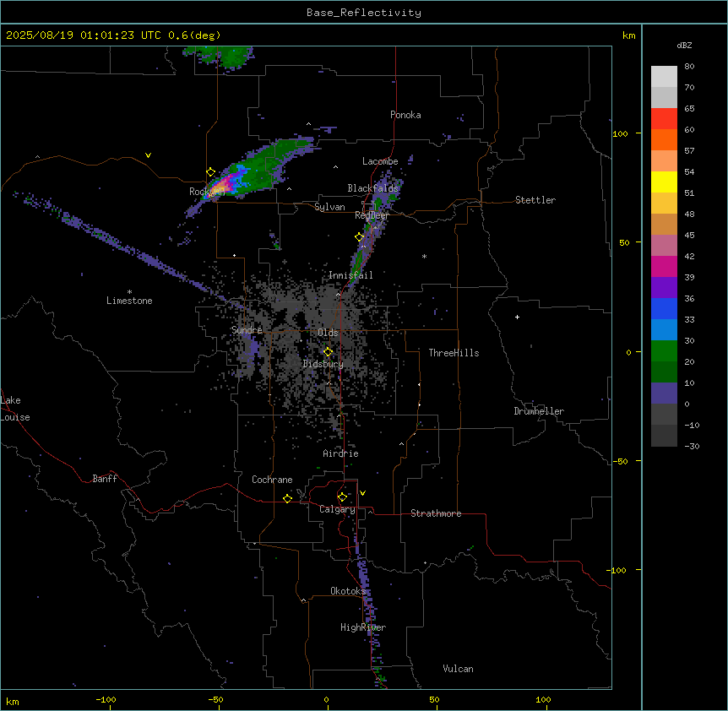Pick the light gray 70–80 dBZ swatch
The height and width of the screenshot is (711, 728).
click(x=664, y=77)
